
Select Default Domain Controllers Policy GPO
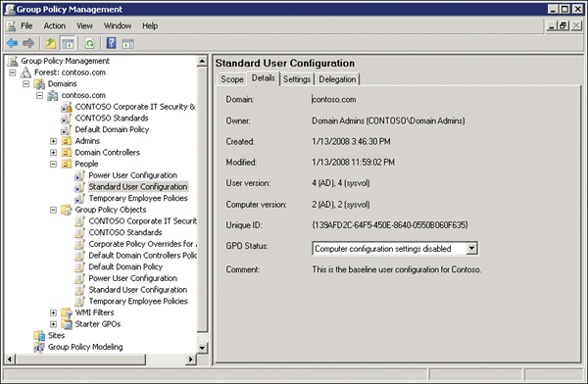click(142, 256)
